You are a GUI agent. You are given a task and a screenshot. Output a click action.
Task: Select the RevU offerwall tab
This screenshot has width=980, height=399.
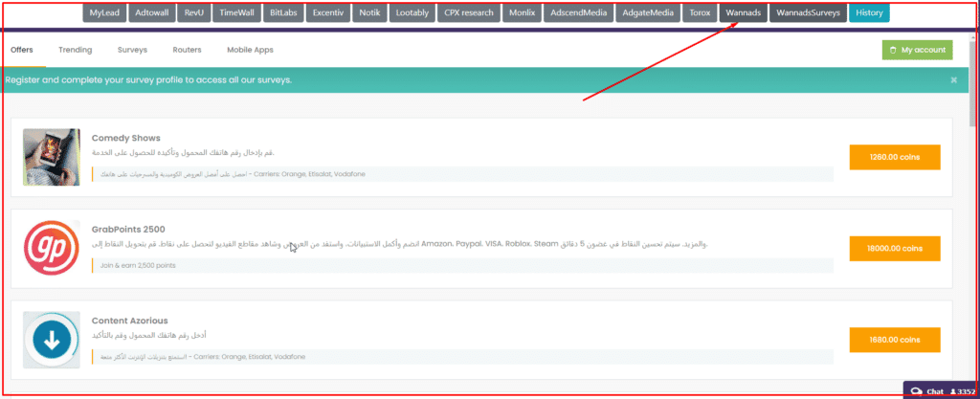pos(193,12)
